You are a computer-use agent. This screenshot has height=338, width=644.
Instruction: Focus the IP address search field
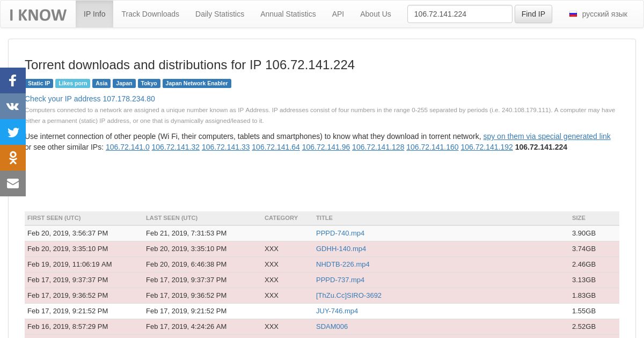459,14
